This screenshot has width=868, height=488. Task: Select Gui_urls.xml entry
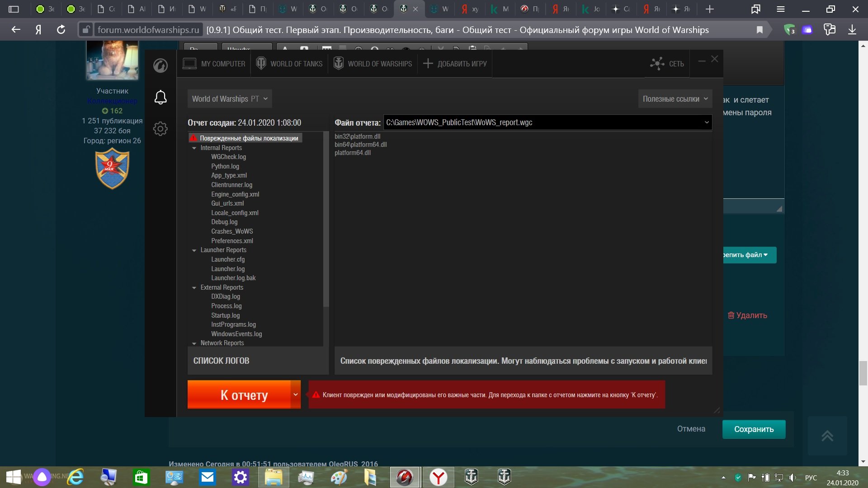(227, 203)
